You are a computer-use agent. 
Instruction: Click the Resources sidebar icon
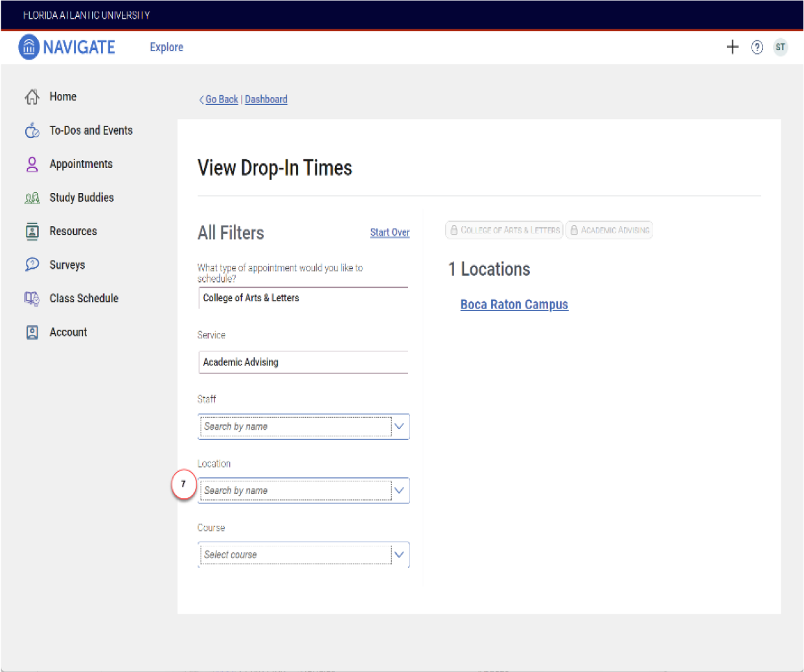32,231
